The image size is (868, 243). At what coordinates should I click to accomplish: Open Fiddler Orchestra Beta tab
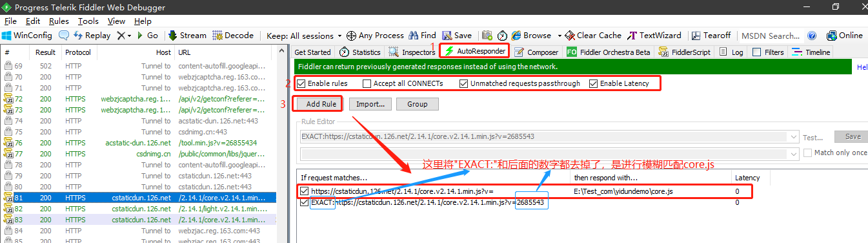(609, 52)
